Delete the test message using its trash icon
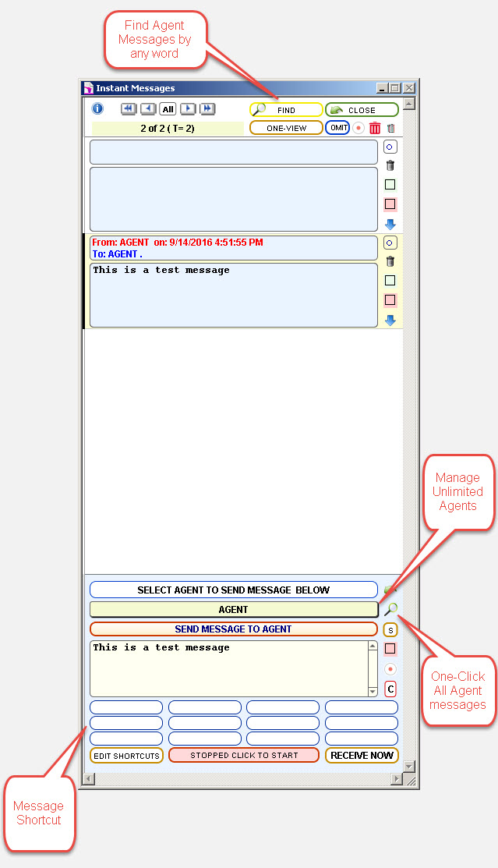 pyautogui.click(x=390, y=262)
